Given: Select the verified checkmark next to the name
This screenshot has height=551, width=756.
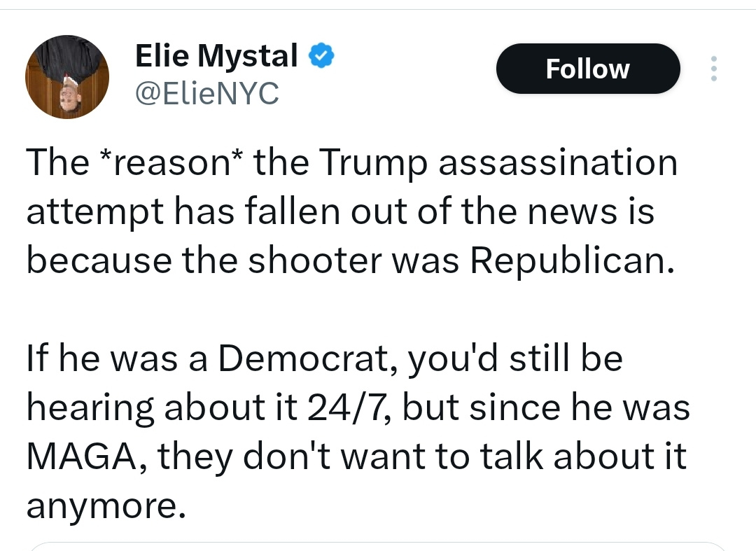Looking at the screenshot, I should point(321,55).
